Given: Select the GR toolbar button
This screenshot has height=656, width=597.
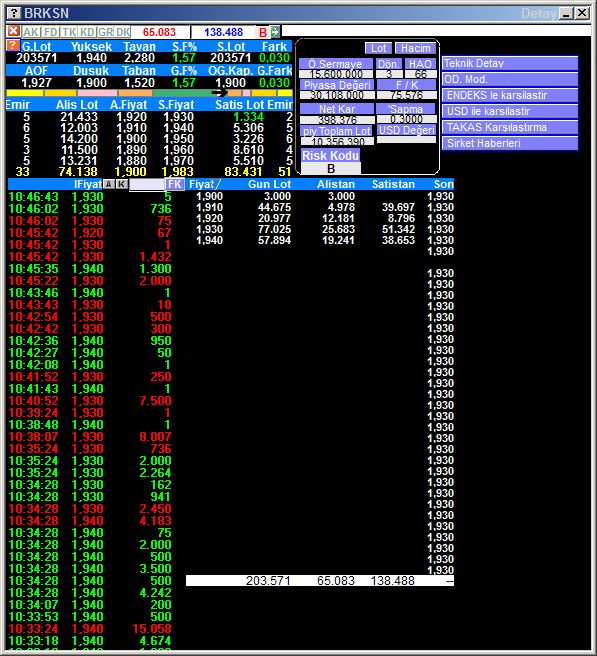Looking at the screenshot, I should point(105,32).
